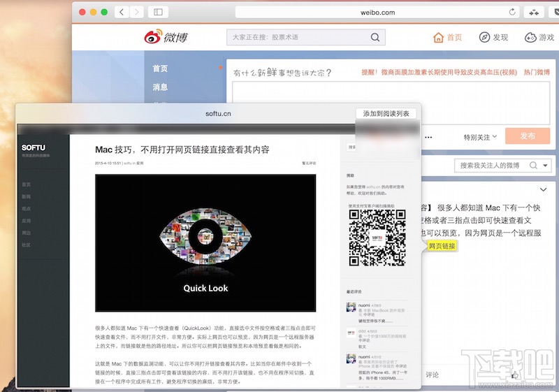Click the highlighted 网页链接 link
The width and height of the screenshot is (559, 392).
click(x=442, y=246)
